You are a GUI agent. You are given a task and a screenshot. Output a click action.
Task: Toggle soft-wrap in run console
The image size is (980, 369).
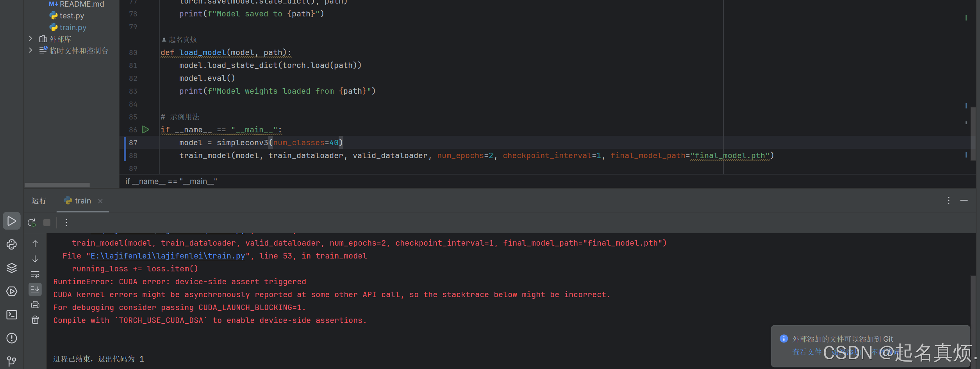[35, 274]
